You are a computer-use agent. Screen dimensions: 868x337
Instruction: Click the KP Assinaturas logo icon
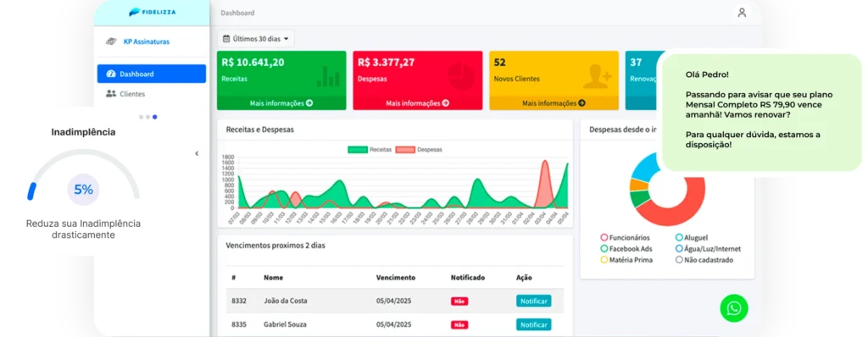[111, 41]
